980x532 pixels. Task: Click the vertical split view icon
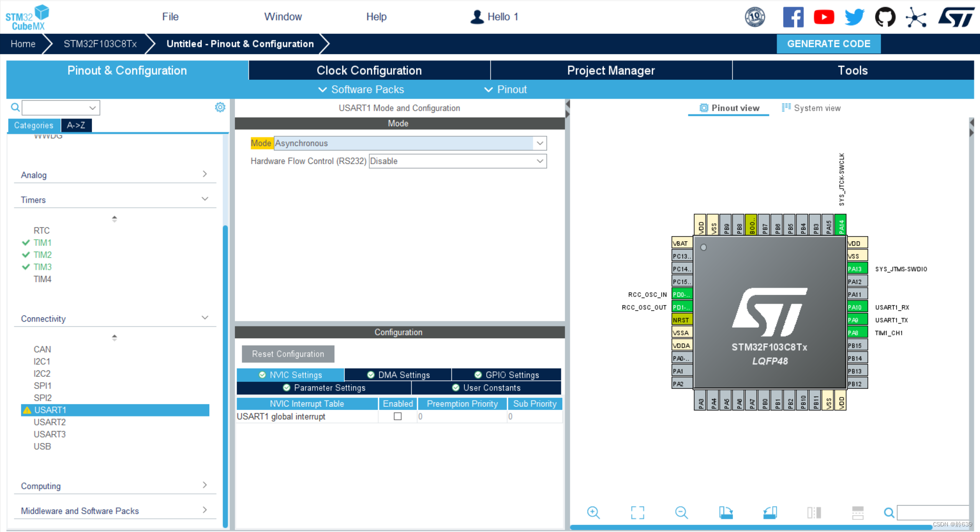pos(814,512)
